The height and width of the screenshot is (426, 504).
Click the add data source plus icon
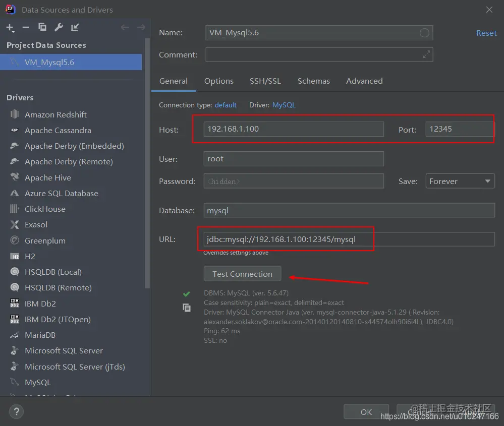click(x=10, y=28)
